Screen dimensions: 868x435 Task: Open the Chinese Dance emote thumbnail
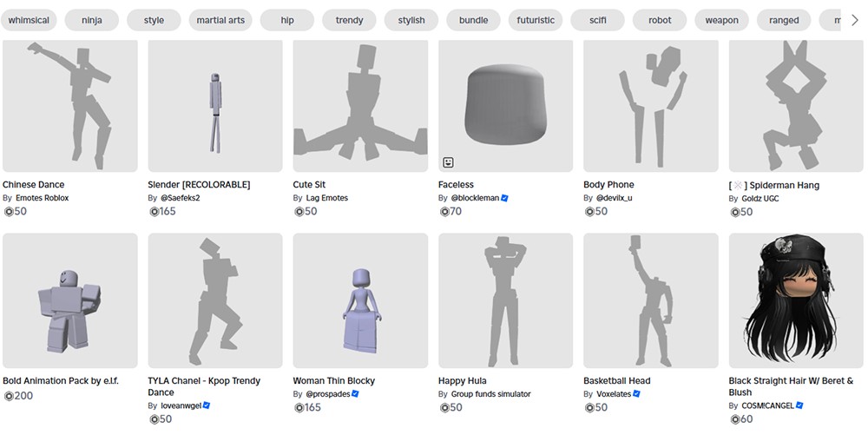[70, 105]
